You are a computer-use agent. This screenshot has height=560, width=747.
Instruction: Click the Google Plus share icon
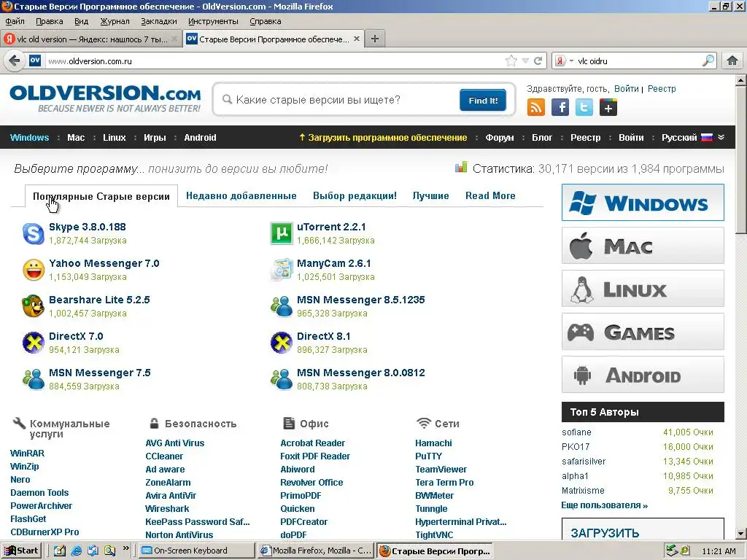tap(608, 108)
